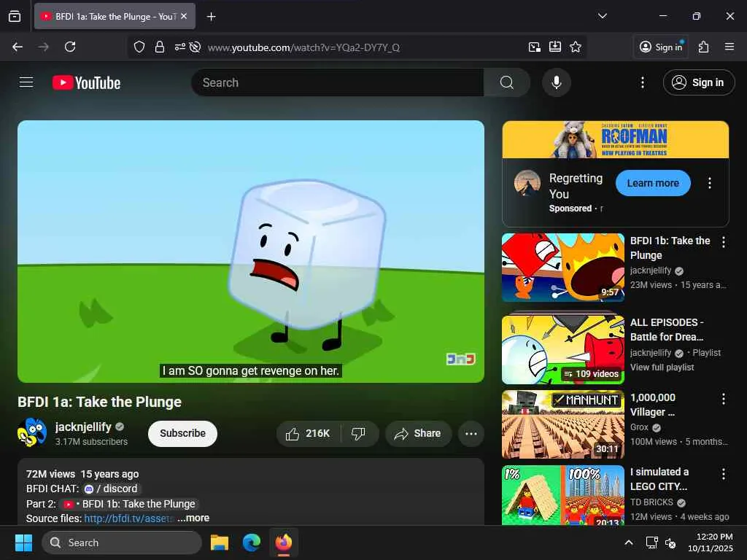This screenshot has height=560, width=747.
Task: Open BFDI 1b: Take the Plunge thumbnail
Action: [563, 267]
